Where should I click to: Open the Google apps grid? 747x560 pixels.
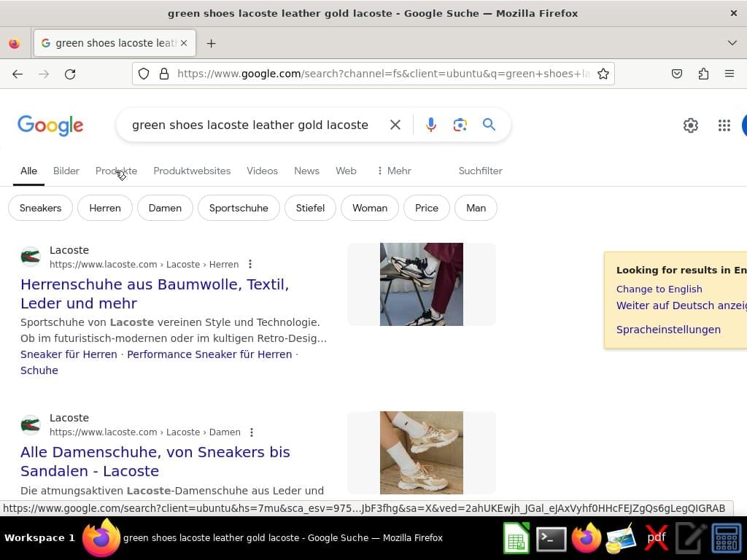[724, 125]
